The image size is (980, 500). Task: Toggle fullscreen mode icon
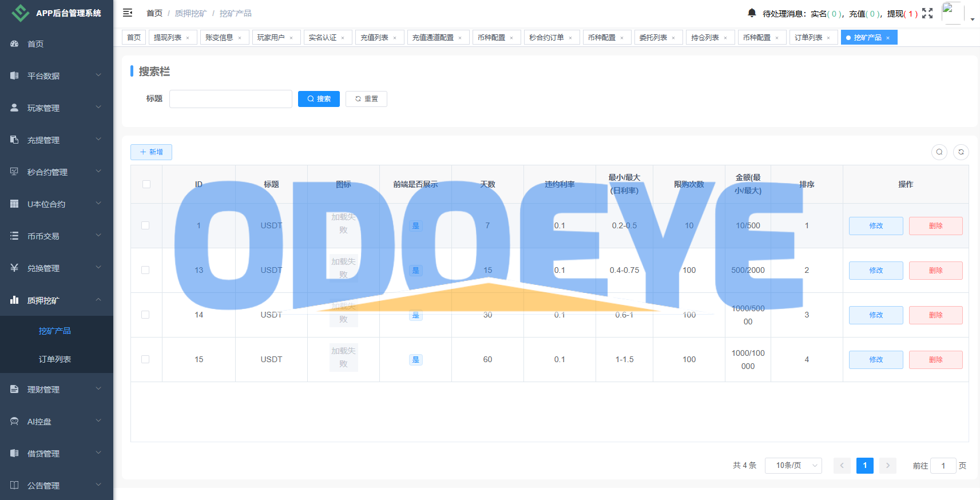[927, 13]
